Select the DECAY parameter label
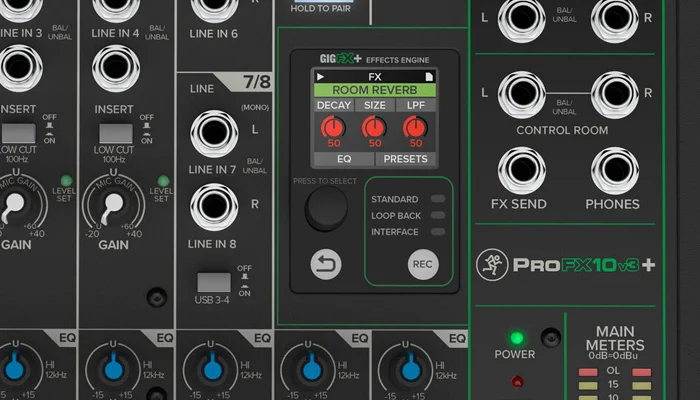Screen dimensions: 700x400 (x=334, y=105)
